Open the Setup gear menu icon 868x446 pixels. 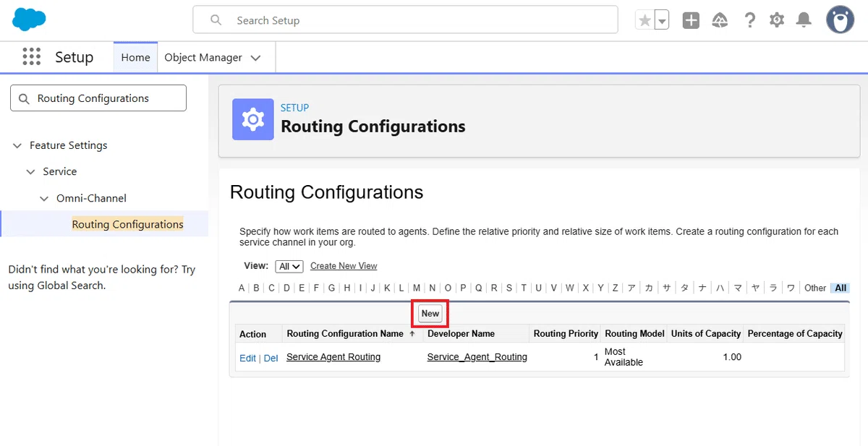777,20
